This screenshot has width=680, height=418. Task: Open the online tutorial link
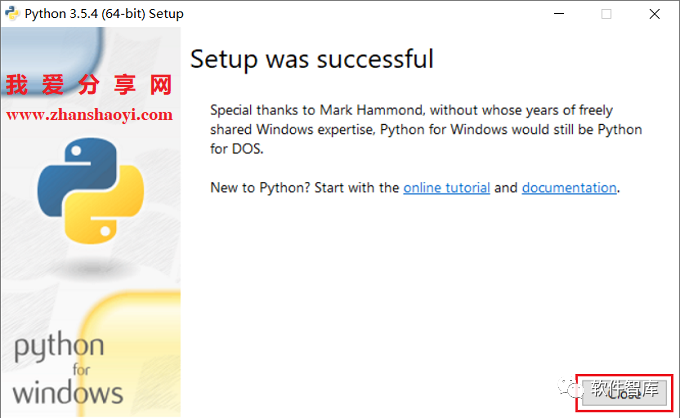tap(446, 187)
